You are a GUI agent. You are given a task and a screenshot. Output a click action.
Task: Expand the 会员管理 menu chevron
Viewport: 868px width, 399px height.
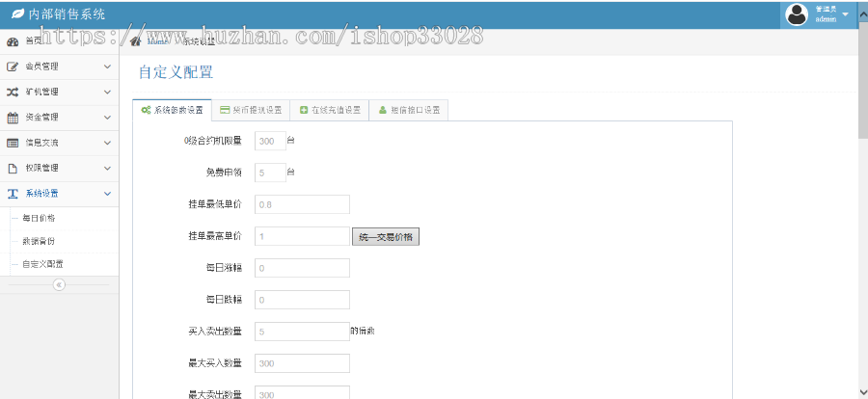(x=107, y=66)
